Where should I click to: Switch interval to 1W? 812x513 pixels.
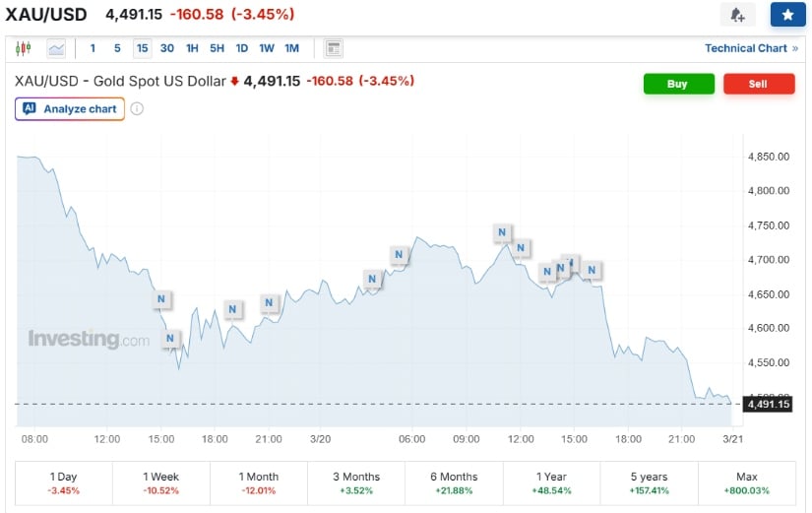(x=267, y=48)
